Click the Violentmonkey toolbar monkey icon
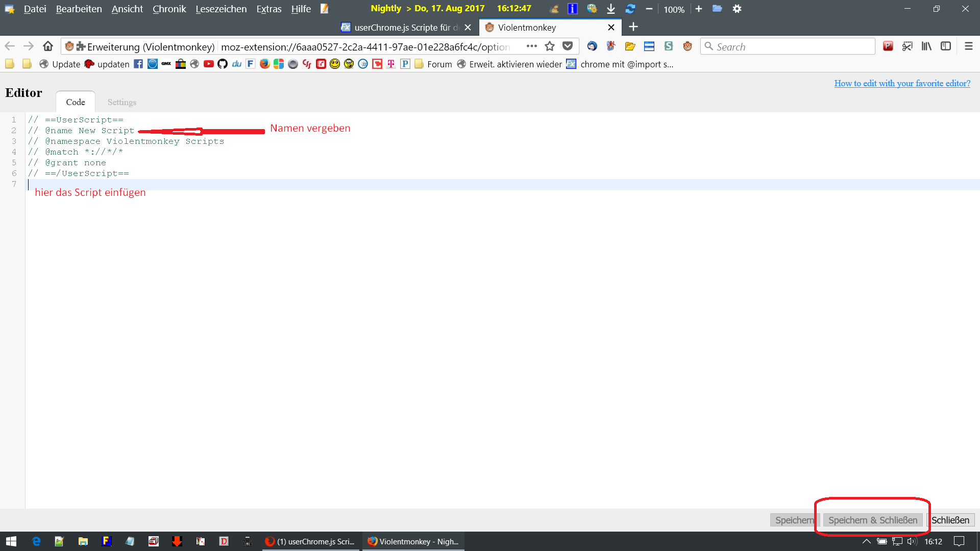The width and height of the screenshot is (980, 551). point(688,46)
